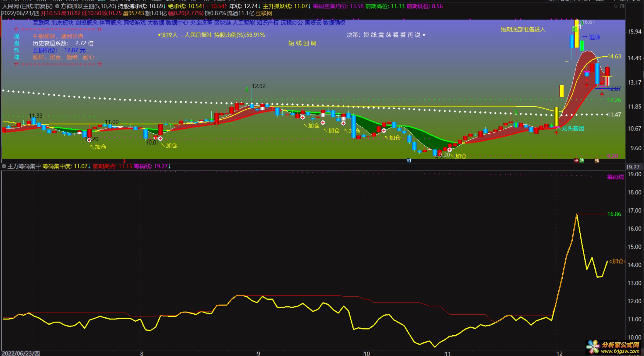Viewport: 644px width, 356px height.
Task: Click the 决策: 短线震荡看看再说 text
Action: click(386, 35)
